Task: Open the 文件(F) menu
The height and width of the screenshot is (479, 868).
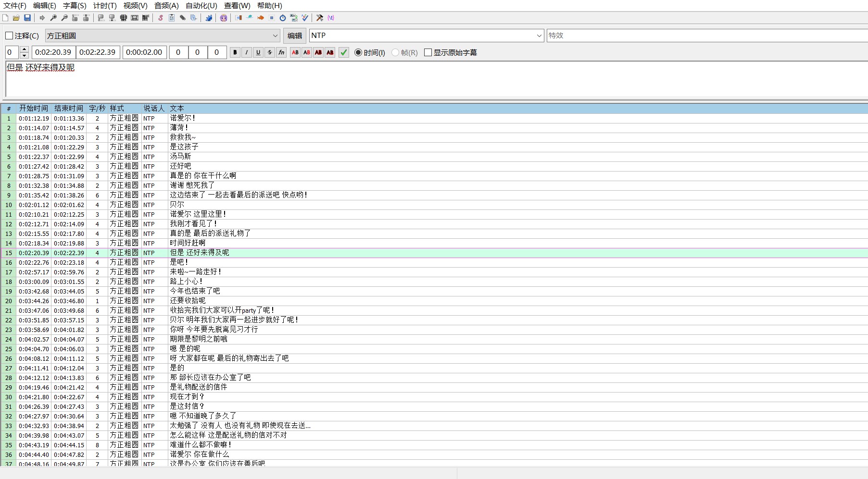Action: (15, 6)
